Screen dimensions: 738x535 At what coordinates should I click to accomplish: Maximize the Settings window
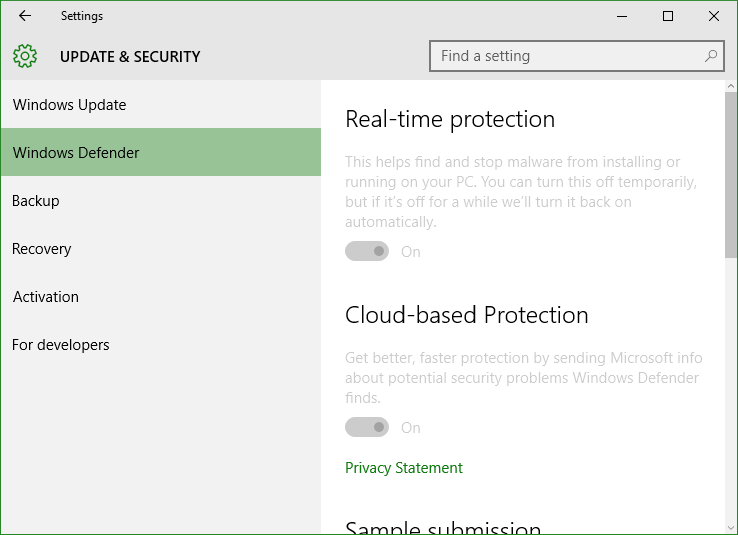[x=667, y=16]
